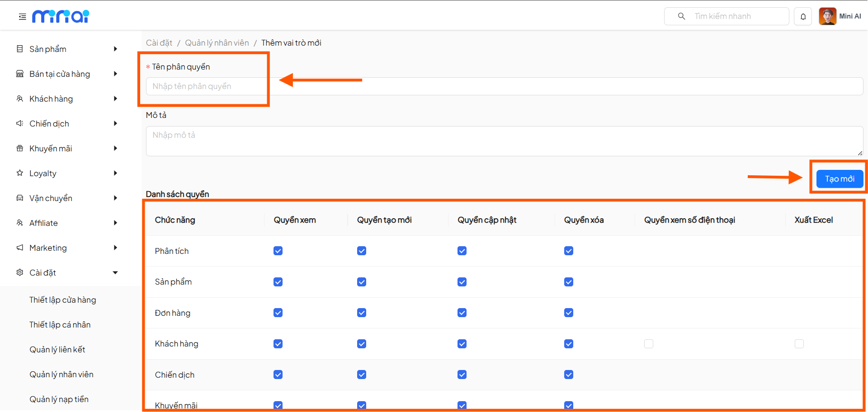This screenshot has height=412, width=868.
Task: Click the Mini AI logo
Action: pyautogui.click(x=61, y=16)
